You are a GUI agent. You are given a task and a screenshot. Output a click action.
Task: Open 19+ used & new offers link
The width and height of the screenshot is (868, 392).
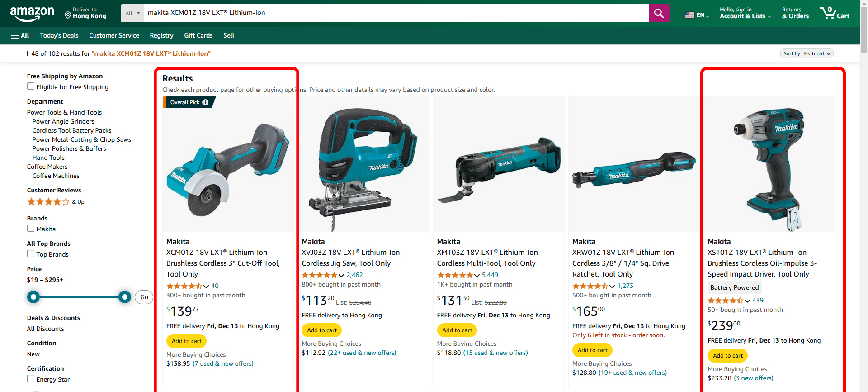(632, 373)
